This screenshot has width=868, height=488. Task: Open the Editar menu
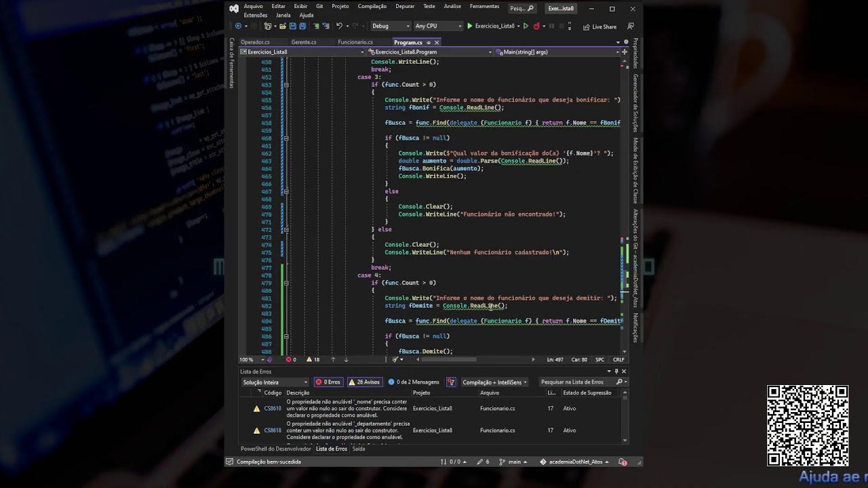(x=278, y=6)
